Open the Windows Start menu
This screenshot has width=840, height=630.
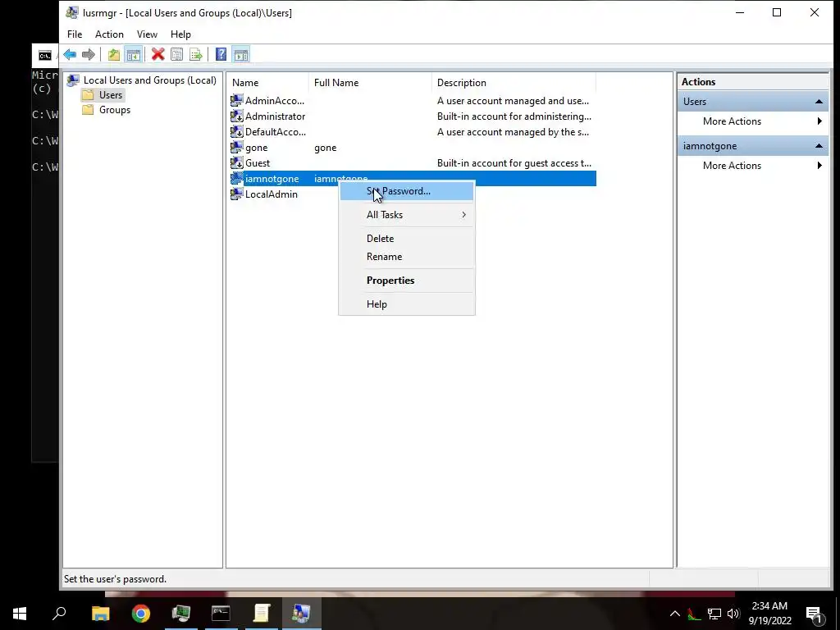coord(20,614)
